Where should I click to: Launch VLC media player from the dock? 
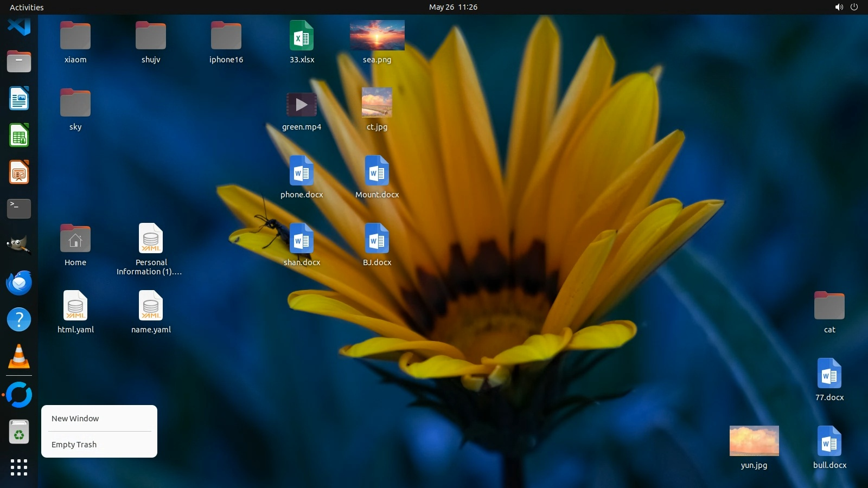click(x=19, y=357)
